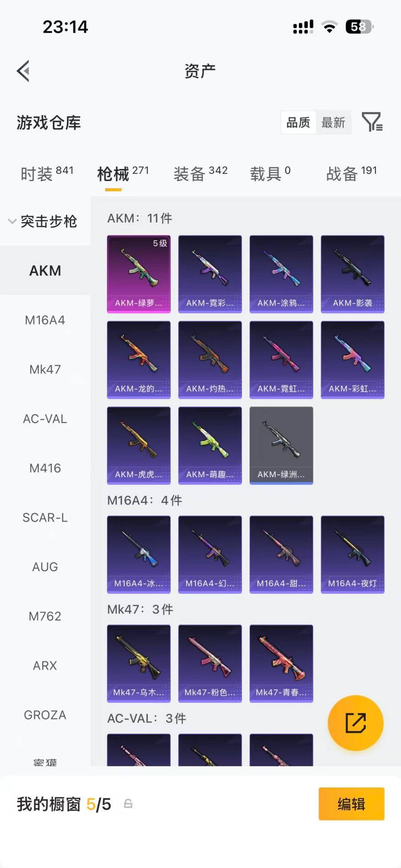Viewport: 401px width, 868px height.
Task: Switch sorting to 品质
Action: click(x=298, y=122)
